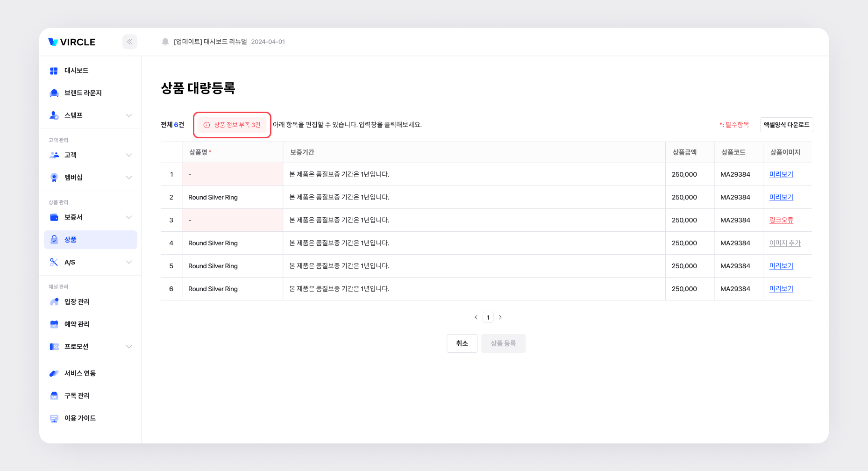Image resolution: width=868 pixels, height=471 pixels.
Task: Click the 고객 people icon
Action: click(54, 155)
